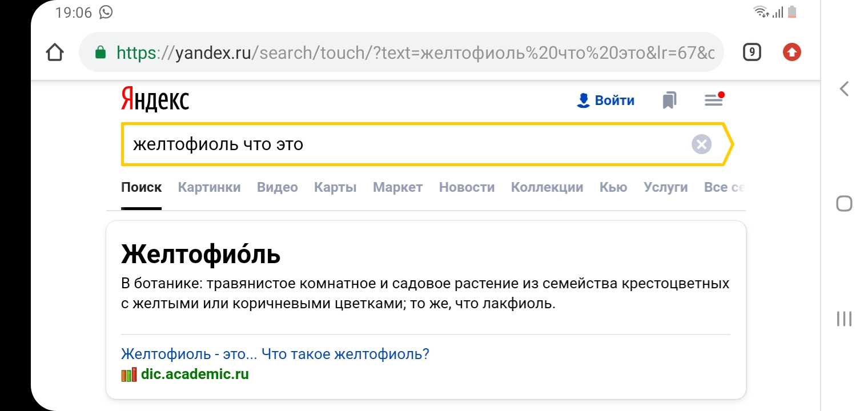Open the Карты tab
This screenshot has width=868, height=411.
click(x=335, y=187)
